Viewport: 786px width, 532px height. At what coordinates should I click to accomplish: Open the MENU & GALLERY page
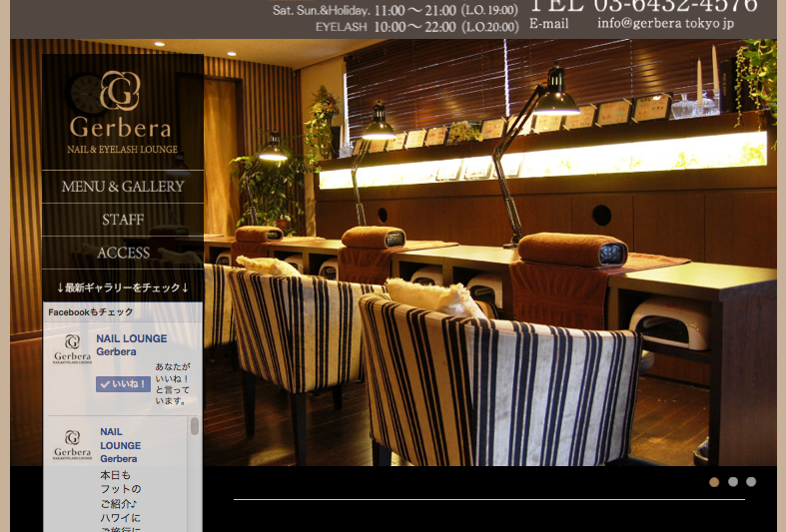click(x=123, y=187)
